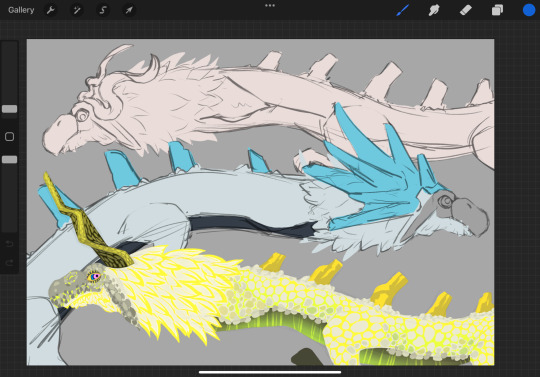
Task: Open the Adjustments magic wand menu
Action: (x=76, y=10)
